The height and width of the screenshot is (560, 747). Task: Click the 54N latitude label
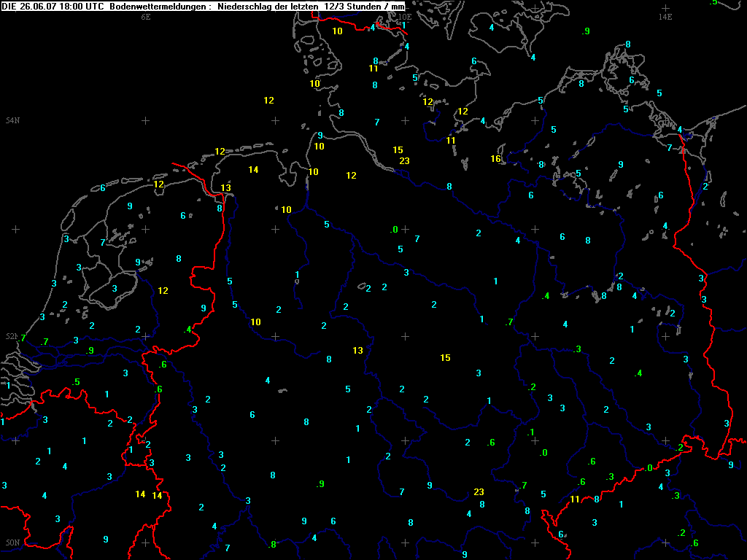[12, 120]
